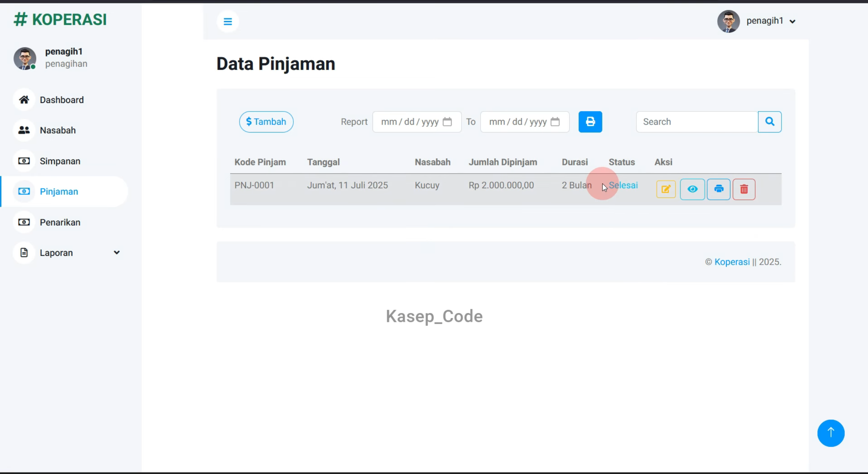Focus the Search input field

click(697, 122)
